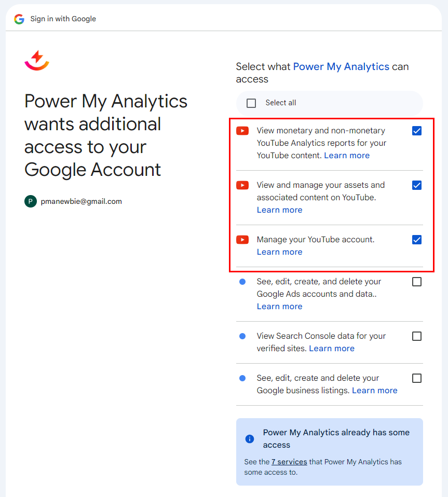The image size is (448, 497).
Task: Click the Power My Analytics link in heading
Action: (341, 67)
